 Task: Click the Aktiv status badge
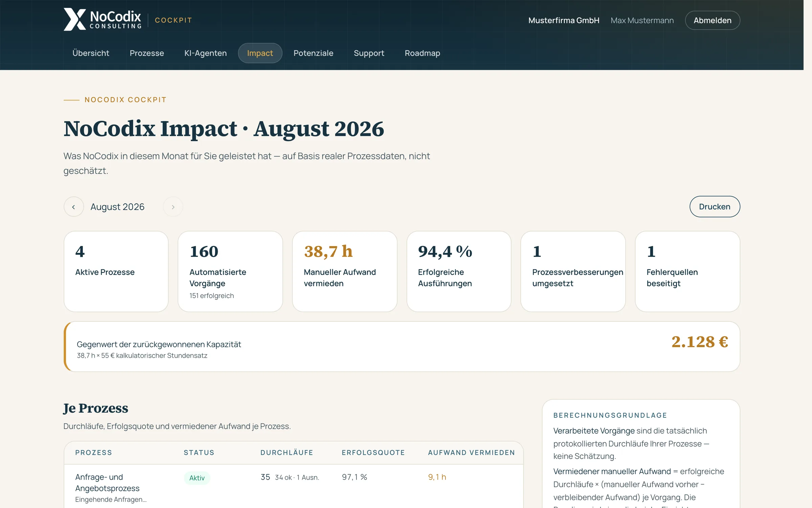(197, 478)
